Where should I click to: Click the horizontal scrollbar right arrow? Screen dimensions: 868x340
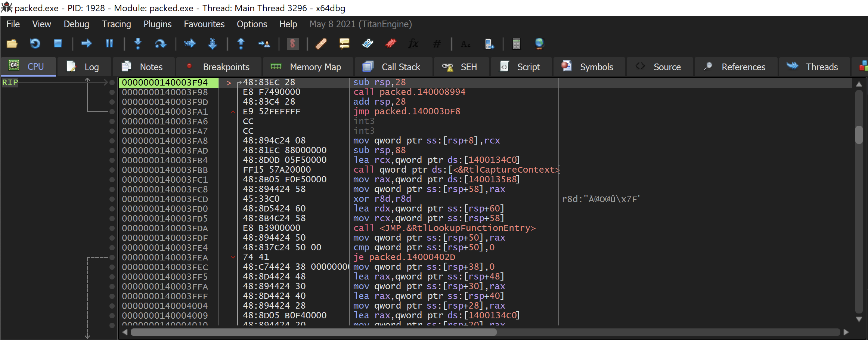click(x=846, y=332)
